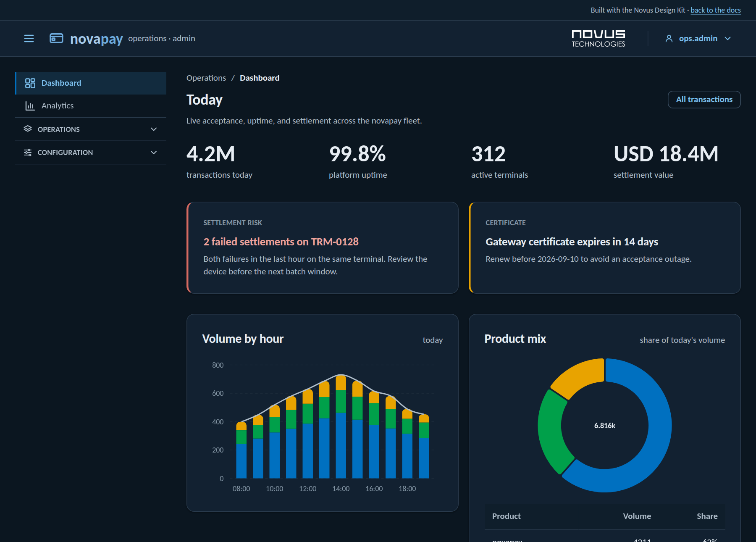Click the 'Dashboard' breadcrumb text
The image size is (756, 542).
pos(260,78)
